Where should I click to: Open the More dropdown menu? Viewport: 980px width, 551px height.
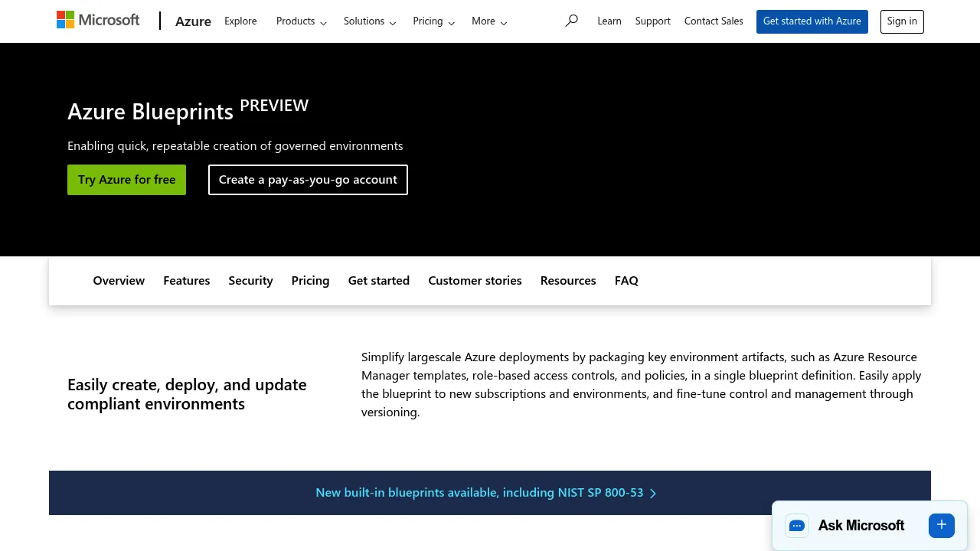coord(489,21)
